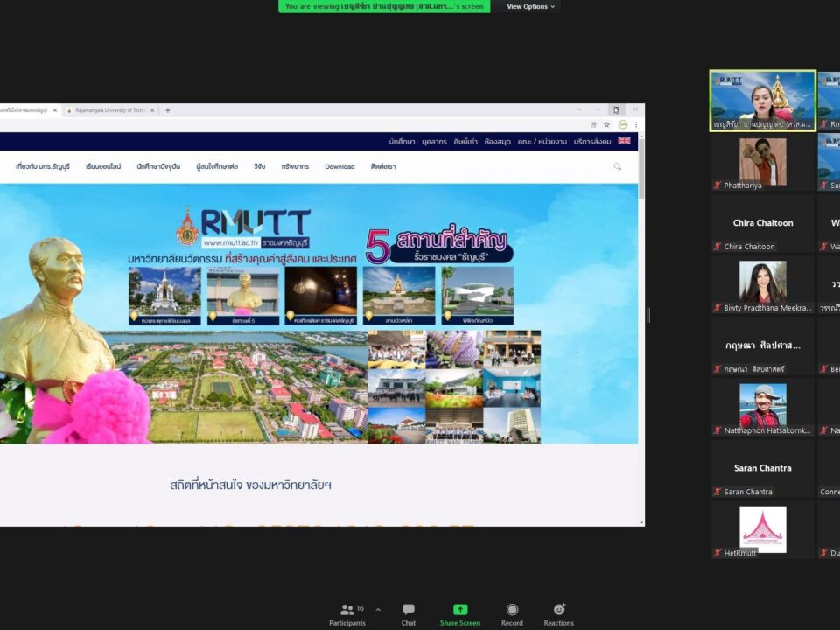Open the ติดต่อเรา menu item
Image resolution: width=840 pixels, height=630 pixels.
click(383, 166)
